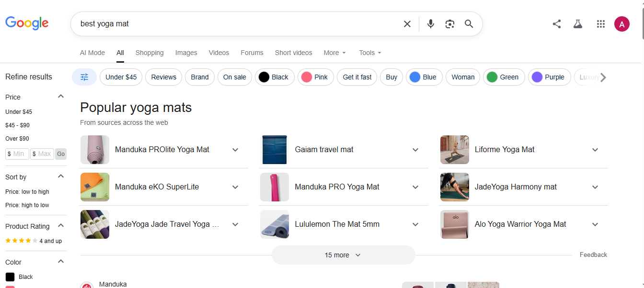
Task: Click the Google logo
Action: point(27,23)
